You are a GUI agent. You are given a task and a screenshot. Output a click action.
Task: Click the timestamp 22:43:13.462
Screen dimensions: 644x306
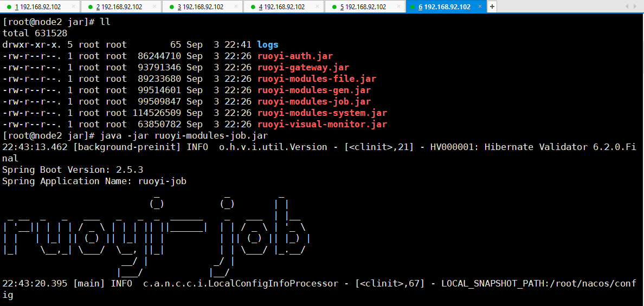point(35,147)
